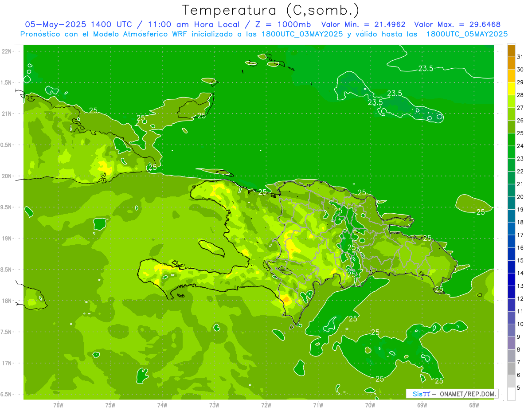The width and height of the screenshot is (532, 411).
Task: Click the 75W longitude axis label
Action: [110, 405]
